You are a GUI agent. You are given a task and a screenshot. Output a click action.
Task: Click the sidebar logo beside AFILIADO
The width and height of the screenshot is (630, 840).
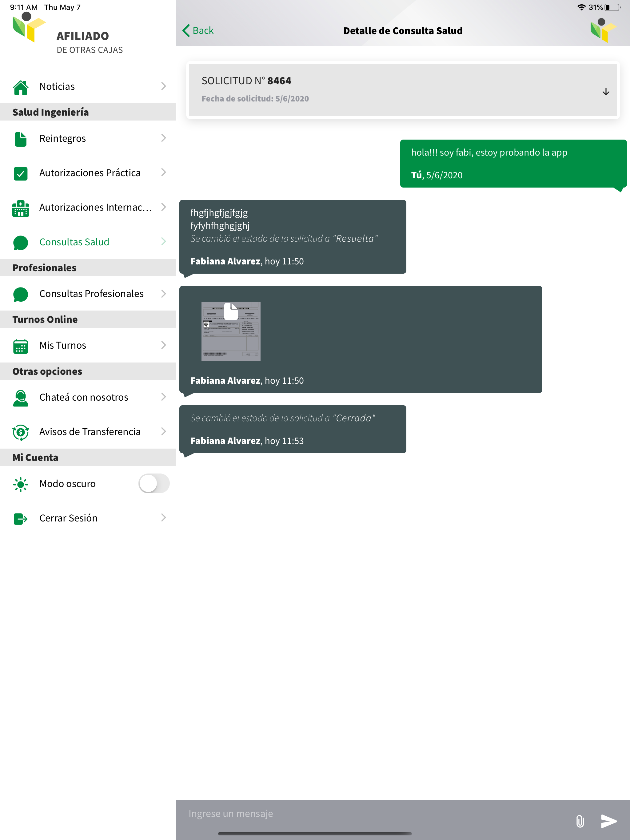[29, 27]
